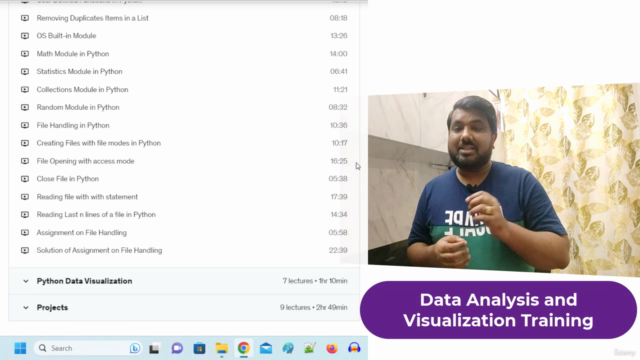Open File Explorer from the taskbar
This screenshot has width=640, height=360.
pyautogui.click(x=222, y=349)
